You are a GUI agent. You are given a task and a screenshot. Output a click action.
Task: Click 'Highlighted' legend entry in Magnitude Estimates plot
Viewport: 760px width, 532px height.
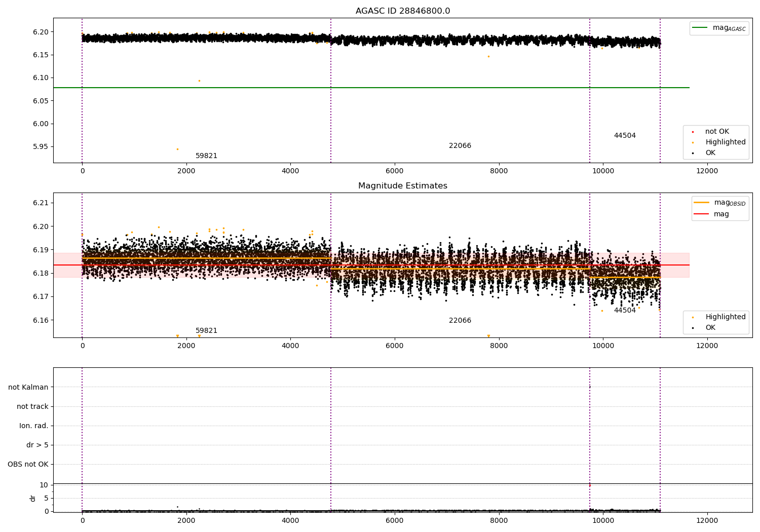[x=719, y=317]
